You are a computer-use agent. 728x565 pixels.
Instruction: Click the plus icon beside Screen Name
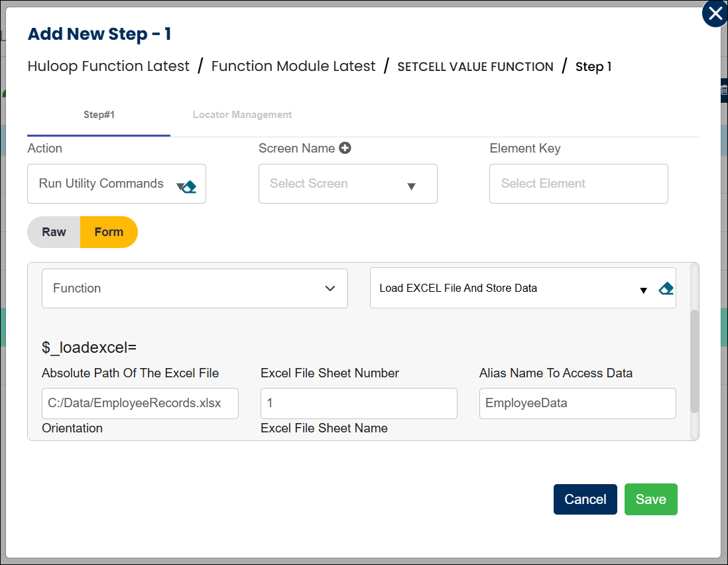[x=345, y=148]
